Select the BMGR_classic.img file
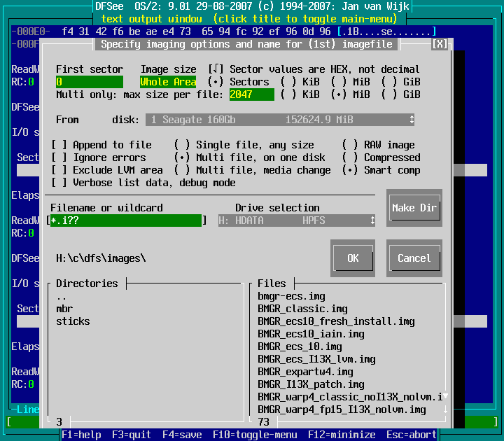This screenshot has height=441, width=504. pyautogui.click(x=302, y=309)
